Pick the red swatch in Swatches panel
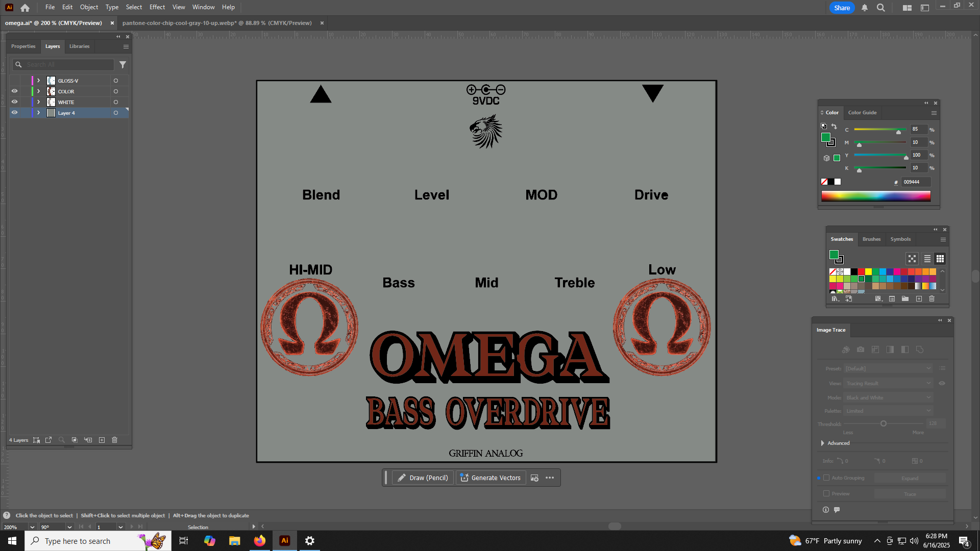The width and height of the screenshot is (980, 551). click(x=861, y=272)
